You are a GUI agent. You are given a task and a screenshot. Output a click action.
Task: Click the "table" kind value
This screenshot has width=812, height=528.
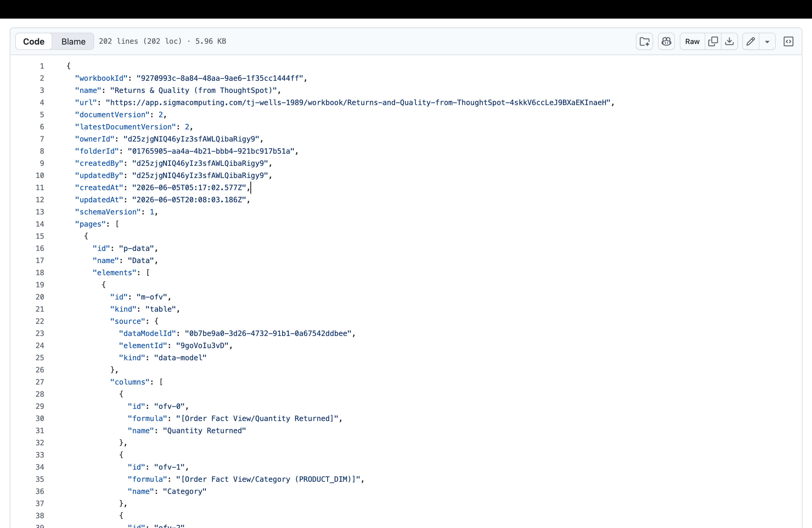coord(161,309)
